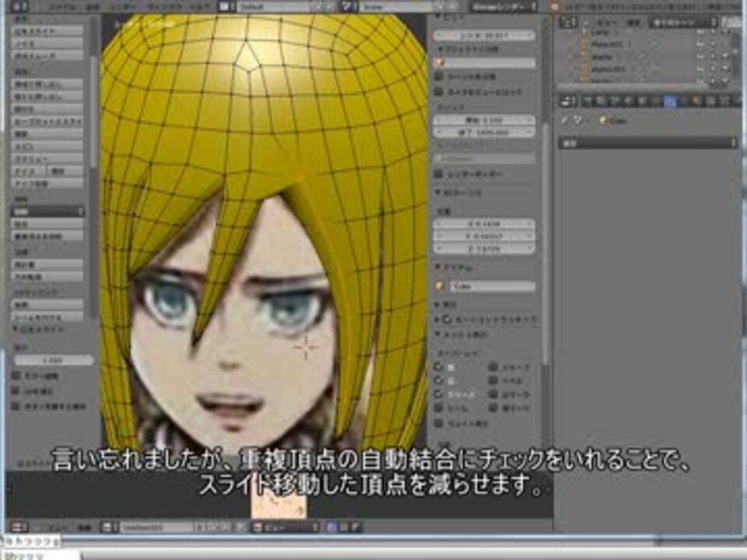Click the edge slide factor slider showing 1.000
Viewport: 747px width, 560px height.
[54, 360]
